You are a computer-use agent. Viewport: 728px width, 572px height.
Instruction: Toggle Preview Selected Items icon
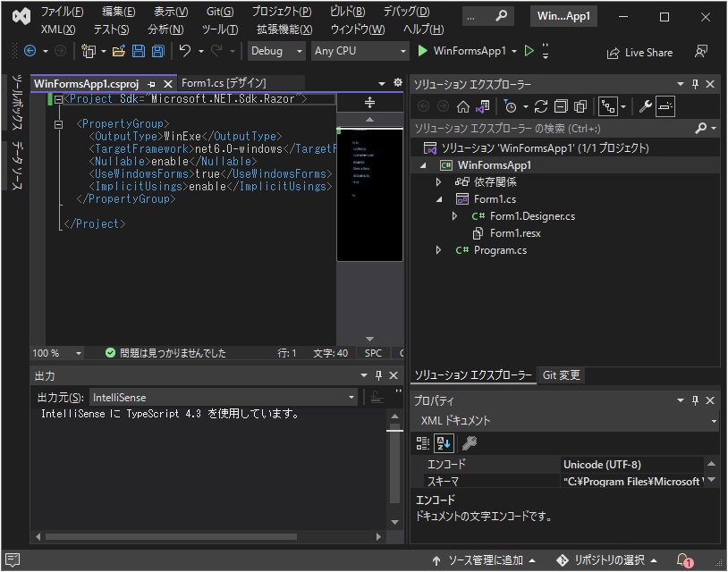pos(665,106)
